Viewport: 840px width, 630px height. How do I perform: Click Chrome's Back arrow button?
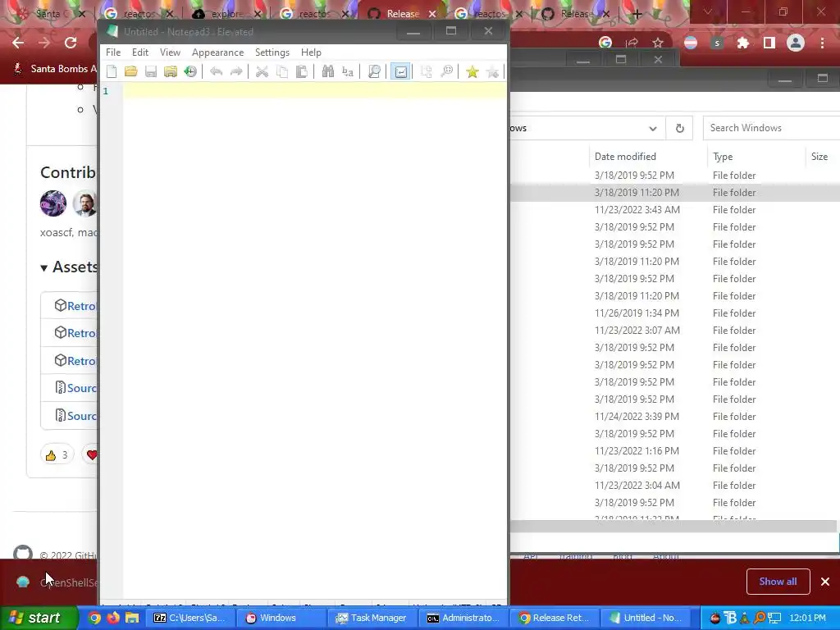tap(18, 43)
